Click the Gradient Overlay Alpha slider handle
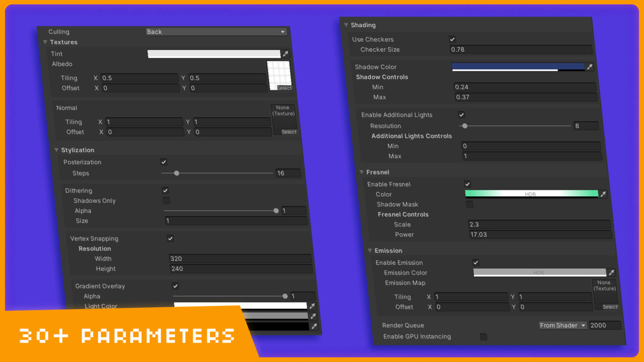644x362 pixels. [x=285, y=296]
